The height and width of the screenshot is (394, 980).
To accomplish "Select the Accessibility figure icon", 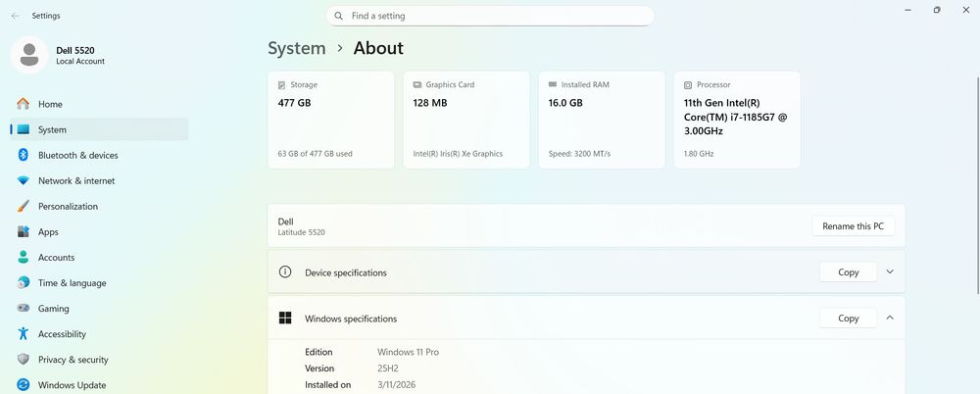I will pyautogui.click(x=23, y=334).
